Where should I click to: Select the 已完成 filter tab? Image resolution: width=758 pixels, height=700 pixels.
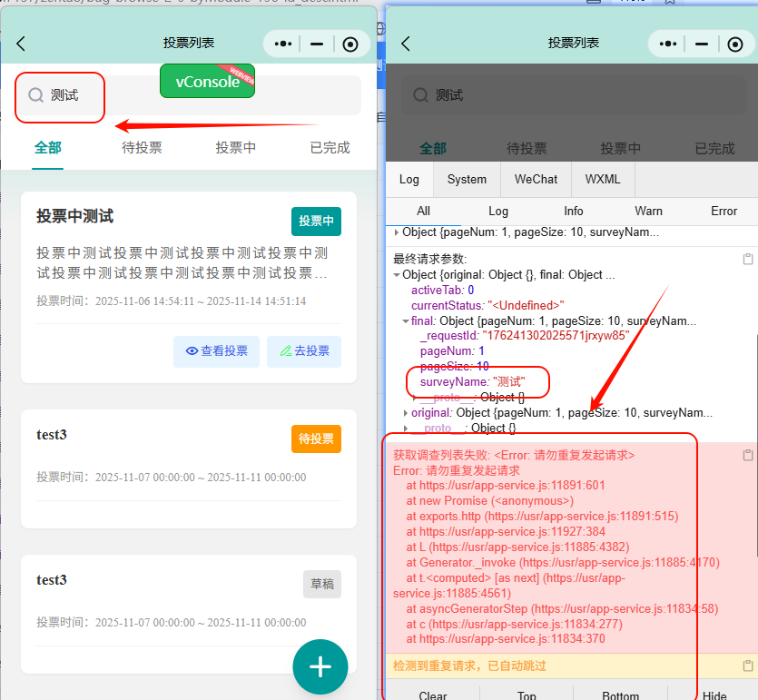329,146
